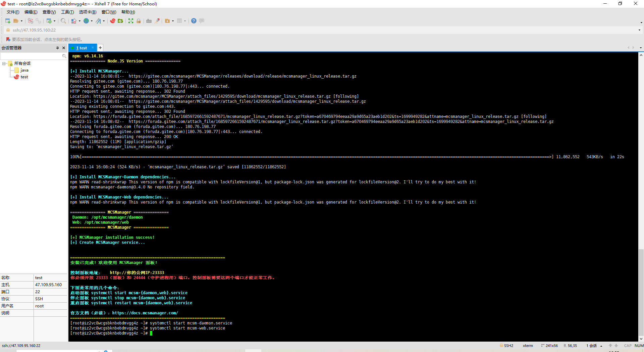Select the test session in session manager
644x352 pixels.
[x=24, y=77]
